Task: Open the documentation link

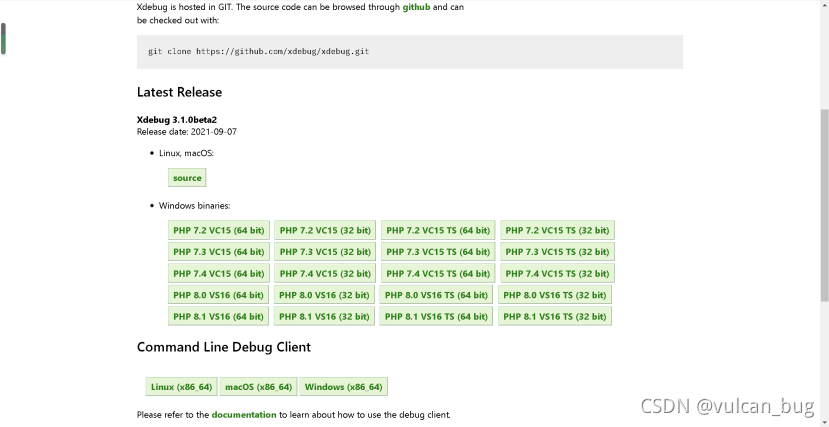Action: coord(244,415)
